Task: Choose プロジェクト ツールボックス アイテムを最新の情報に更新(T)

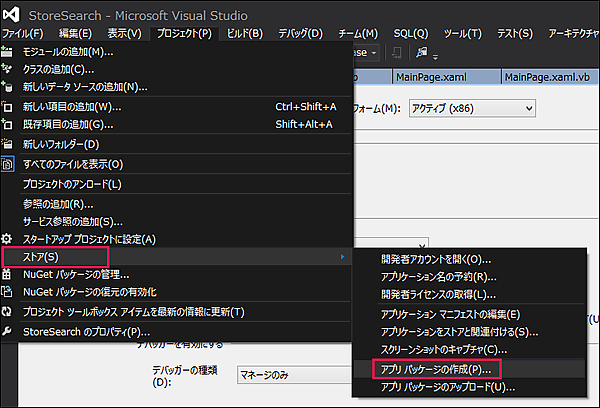Action: pos(176,312)
